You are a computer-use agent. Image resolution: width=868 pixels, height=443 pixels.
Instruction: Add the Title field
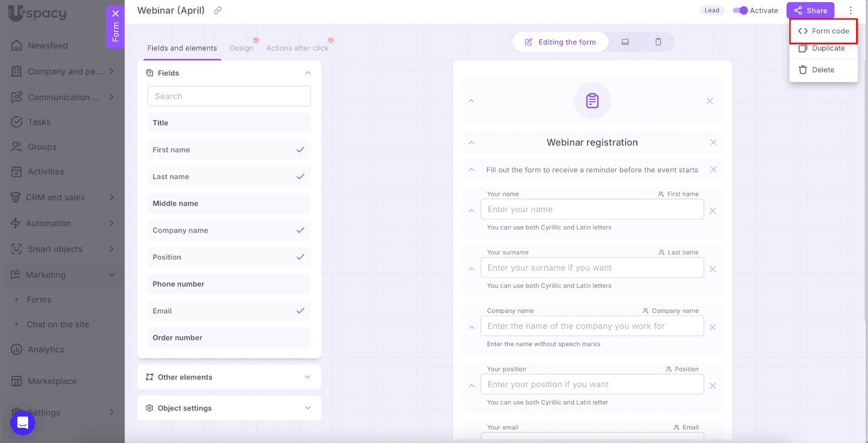229,123
